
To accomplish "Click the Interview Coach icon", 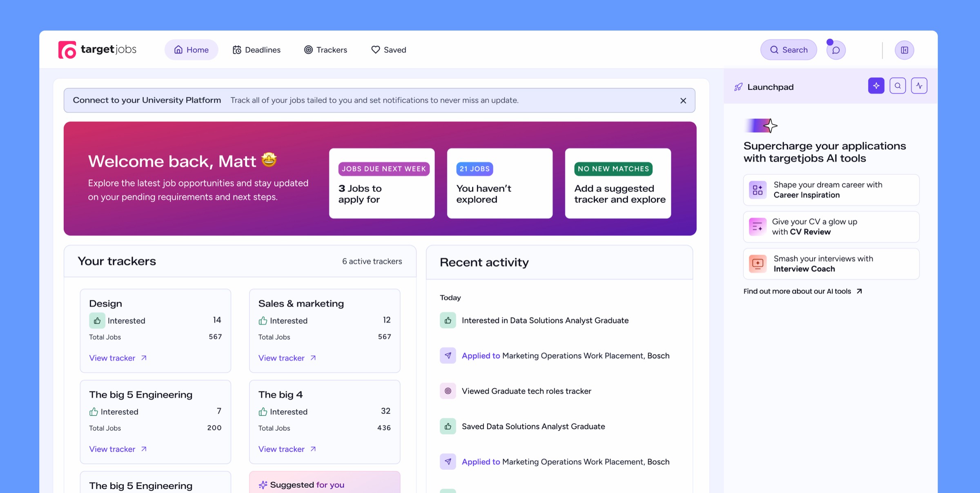I will tap(757, 264).
